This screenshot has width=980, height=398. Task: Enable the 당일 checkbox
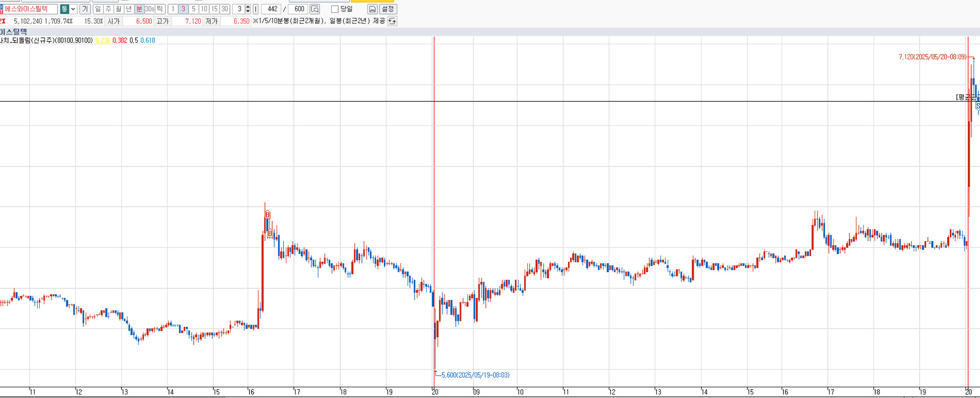tap(335, 9)
